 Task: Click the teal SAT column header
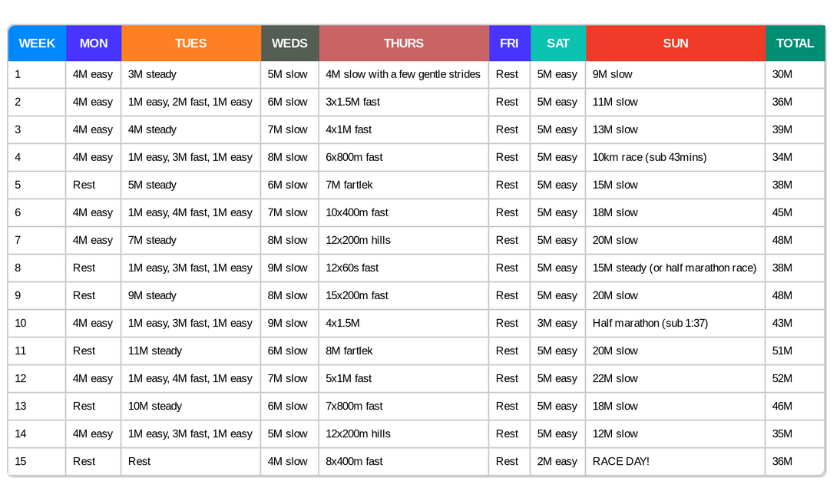tap(558, 43)
